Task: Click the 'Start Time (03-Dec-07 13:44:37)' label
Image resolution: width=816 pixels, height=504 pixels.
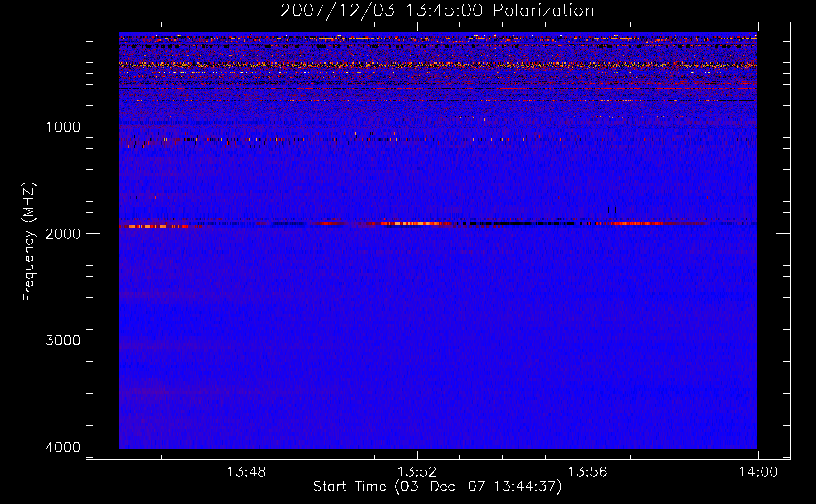Action: pyautogui.click(x=437, y=487)
